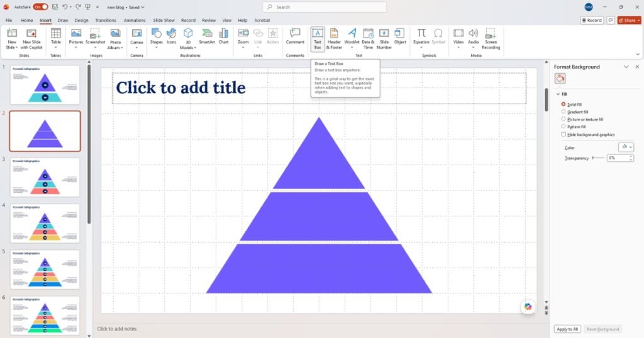644x338 pixels.
Task: Open Format Background pane options chevron
Action: [x=626, y=67]
